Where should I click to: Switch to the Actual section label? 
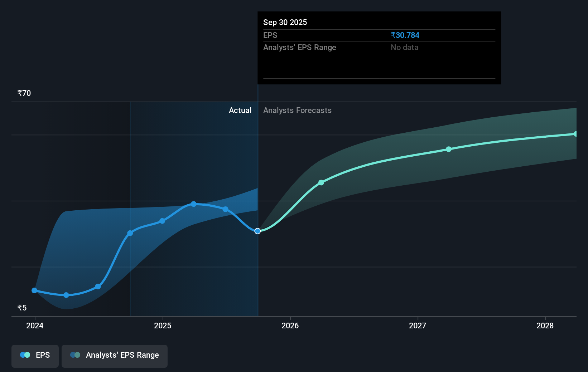240,110
